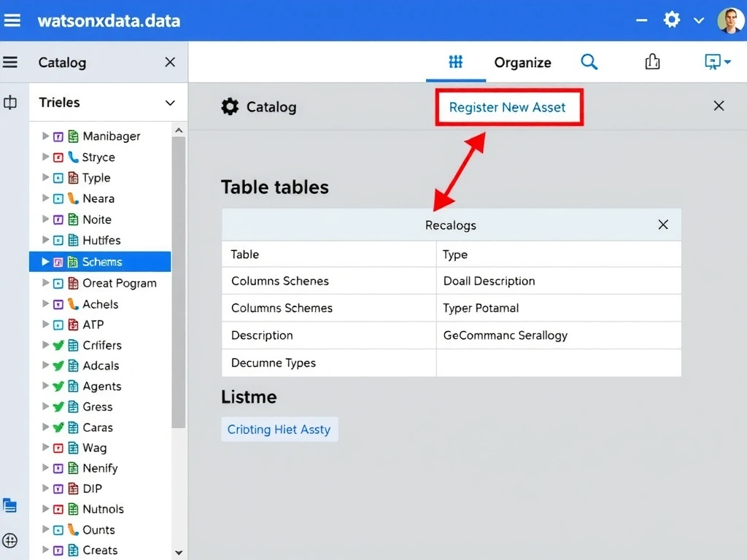747x560 pixels.
Task: Expand chevron next to settings gear
Action: pos(699,20)
